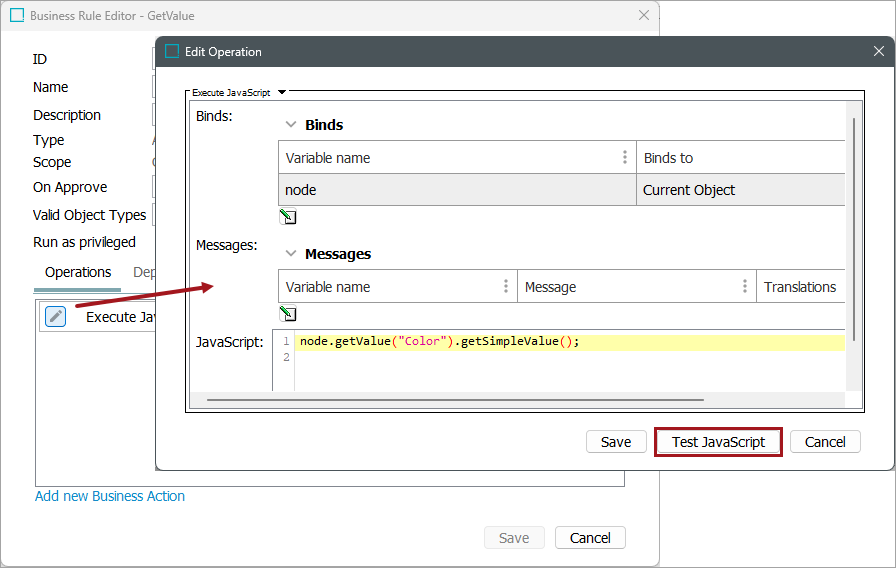The image size is (896, 568).
Task: Open Messages Variable name column options menu
Action: click(505, 287)
